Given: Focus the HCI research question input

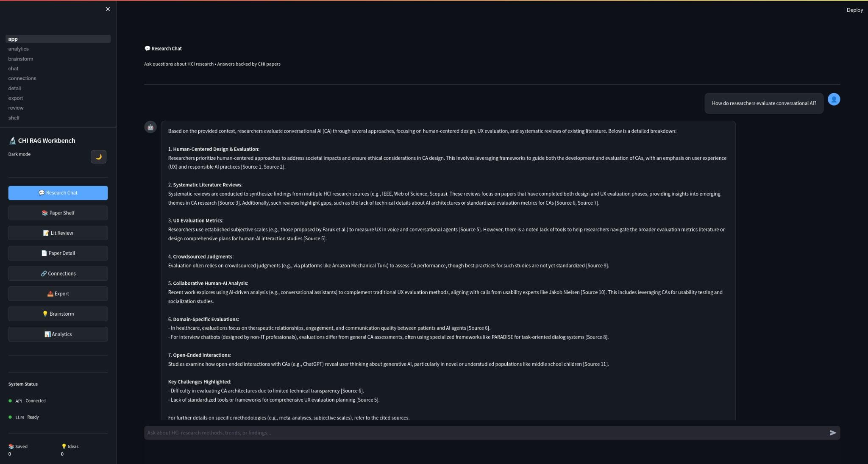Looking at the screenshot, I should pyautogui.click(x=483, y=433).
